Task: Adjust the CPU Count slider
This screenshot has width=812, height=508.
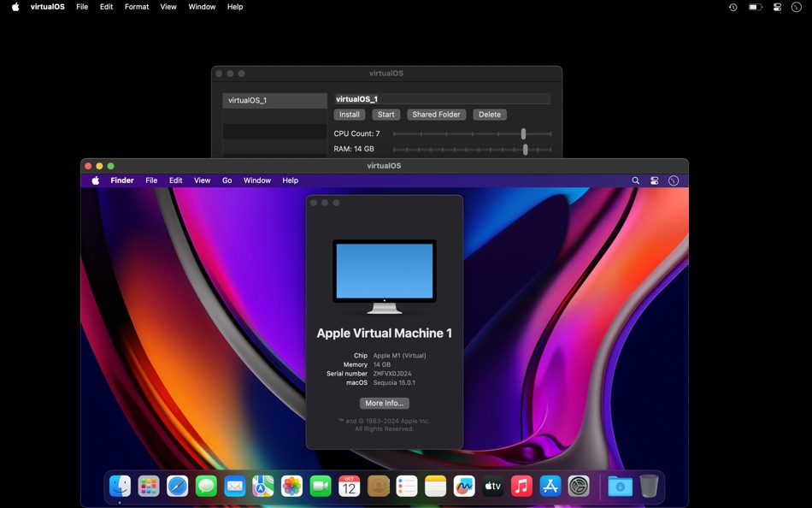Action: [524, 133]
